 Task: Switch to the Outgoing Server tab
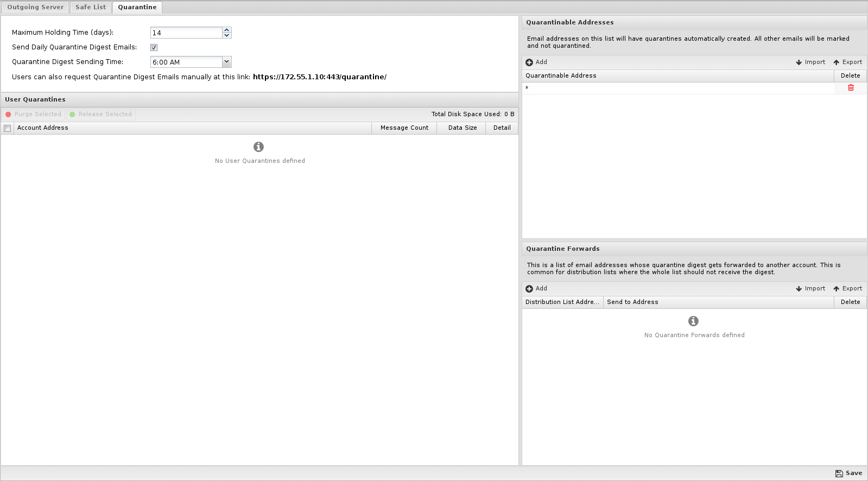35,7
